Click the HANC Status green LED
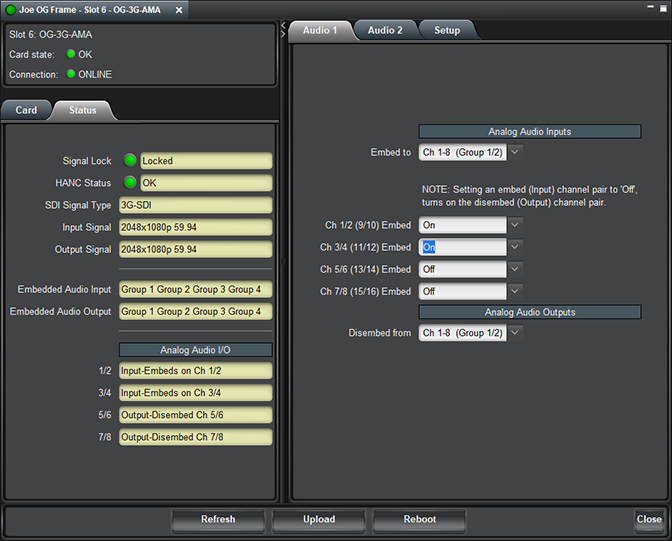 coord(130,183)
